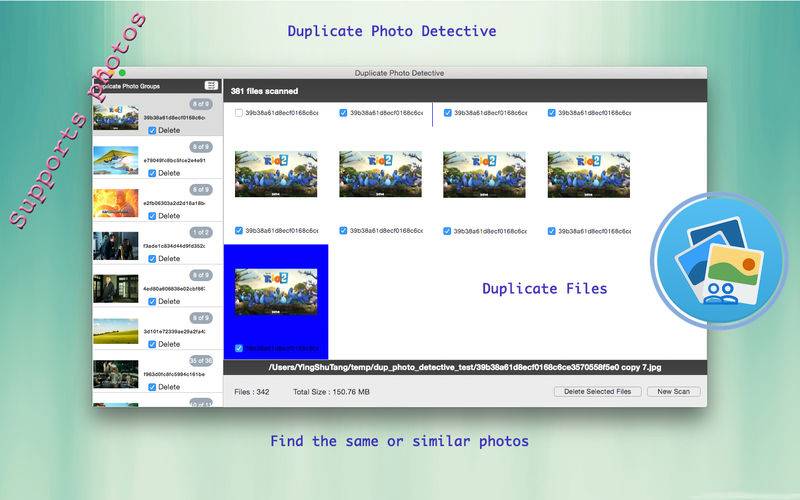Toggle Delete checkbox for the f963d group

pyautogui.click(x=152, y=387)
